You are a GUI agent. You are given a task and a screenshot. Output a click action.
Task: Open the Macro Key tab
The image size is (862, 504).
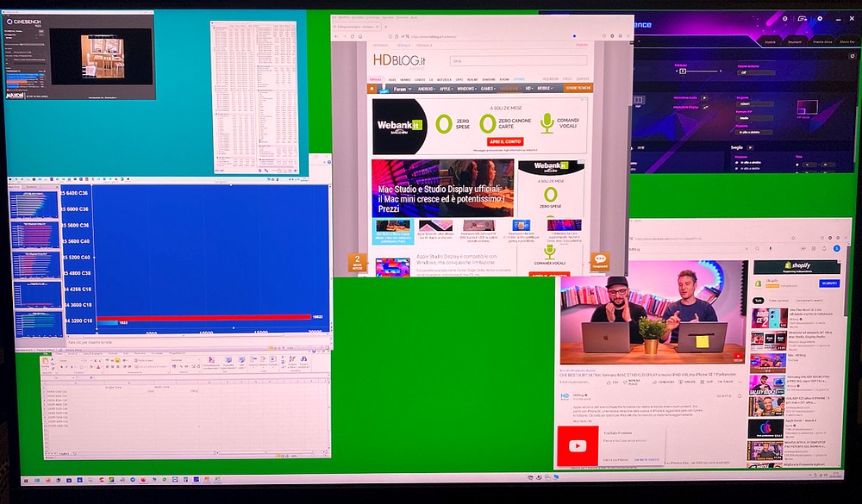(x=847, y=41)
